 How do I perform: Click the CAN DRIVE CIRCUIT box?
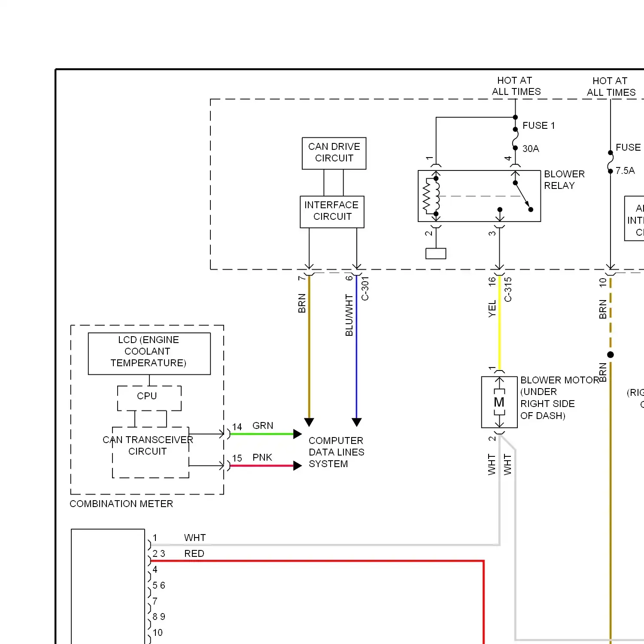pyautogui.click(x=334, y=153)
